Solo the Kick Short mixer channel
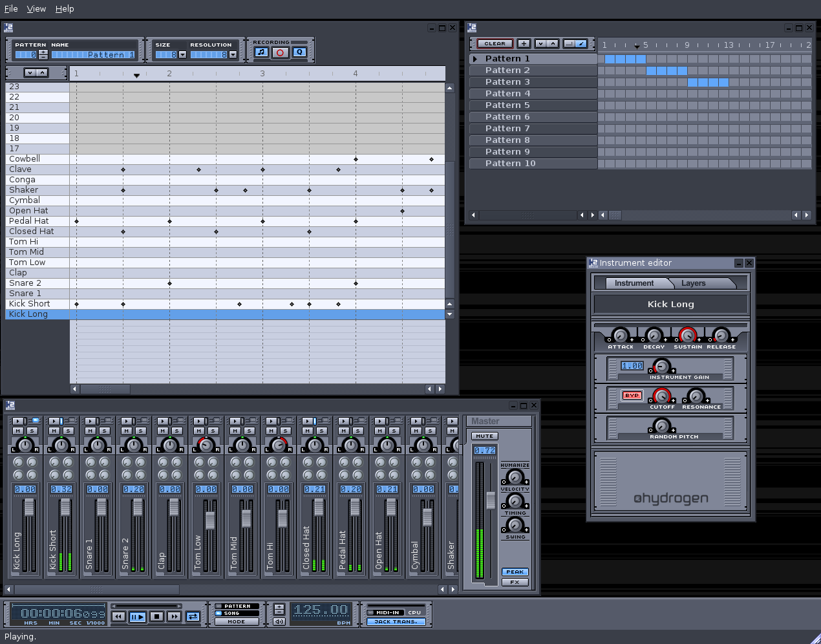Viewport: 821px width, 644px height. pyautogui.click(x=69, y=431)
